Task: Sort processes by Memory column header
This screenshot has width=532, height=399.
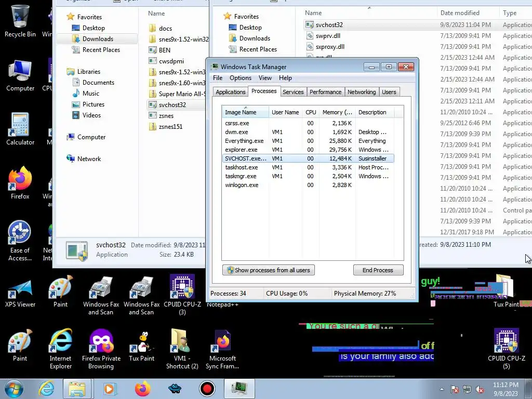Action: point(337,112)
